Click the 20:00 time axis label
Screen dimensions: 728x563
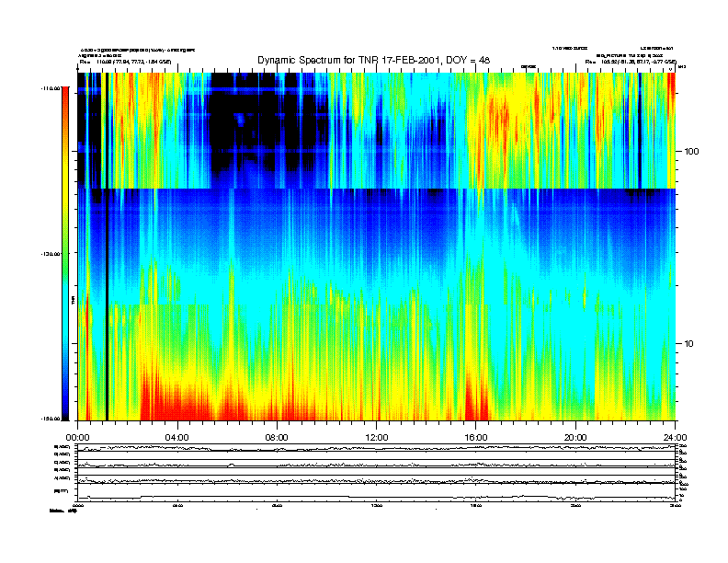[x=575, y=438]
